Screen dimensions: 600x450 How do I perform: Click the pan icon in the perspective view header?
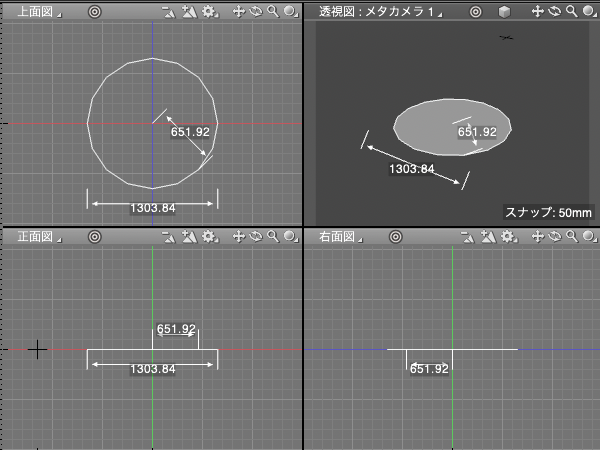click(x=538, y=12)
